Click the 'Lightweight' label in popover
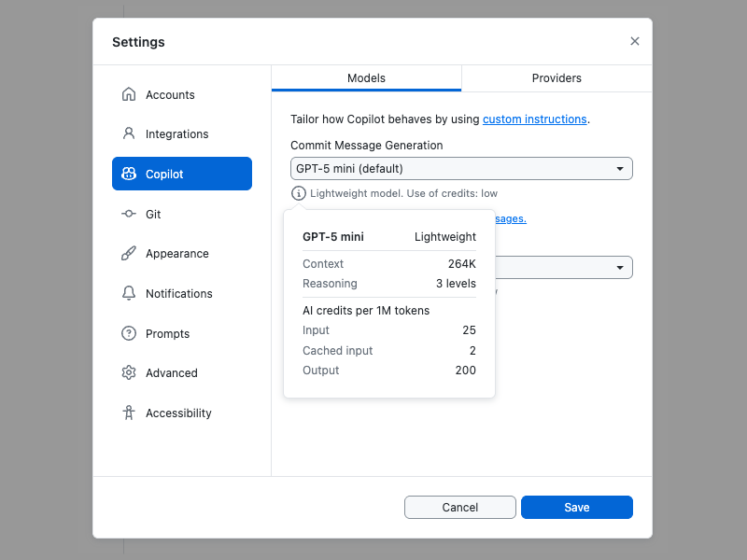The width and height of the screenshot is (747, 560). (x=445, y=237)
